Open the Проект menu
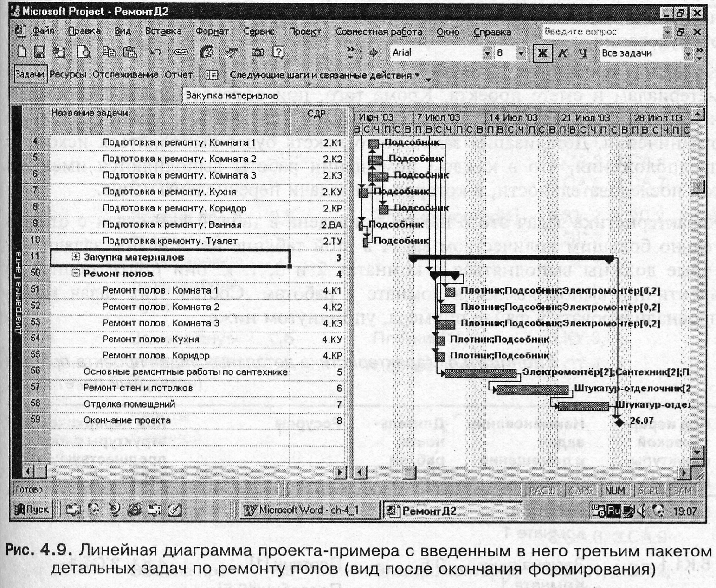The height and width of the screenshot is (588, 716). (305, 32)
